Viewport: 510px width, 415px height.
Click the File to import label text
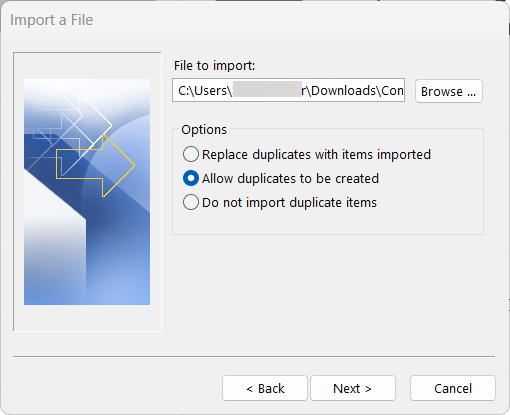click(214, 65)
